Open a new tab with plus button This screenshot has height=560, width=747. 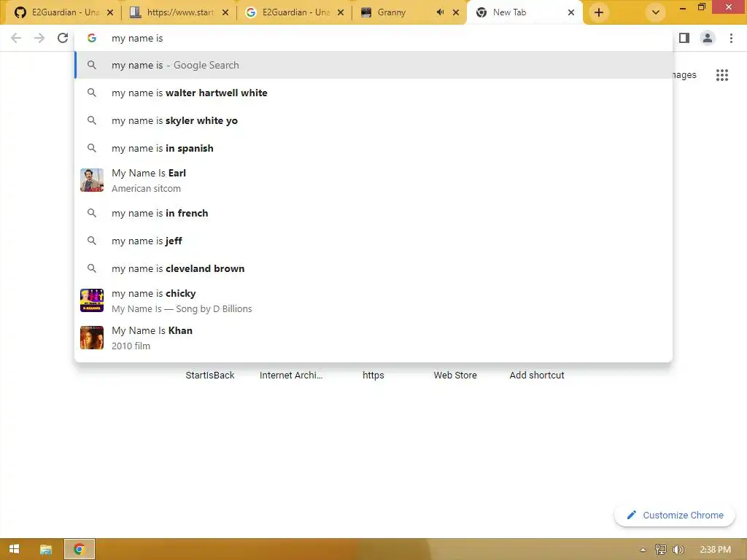point(599,12)
